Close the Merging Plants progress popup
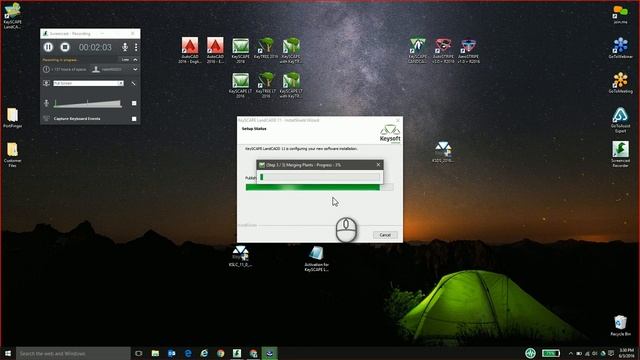 [378, 165]
